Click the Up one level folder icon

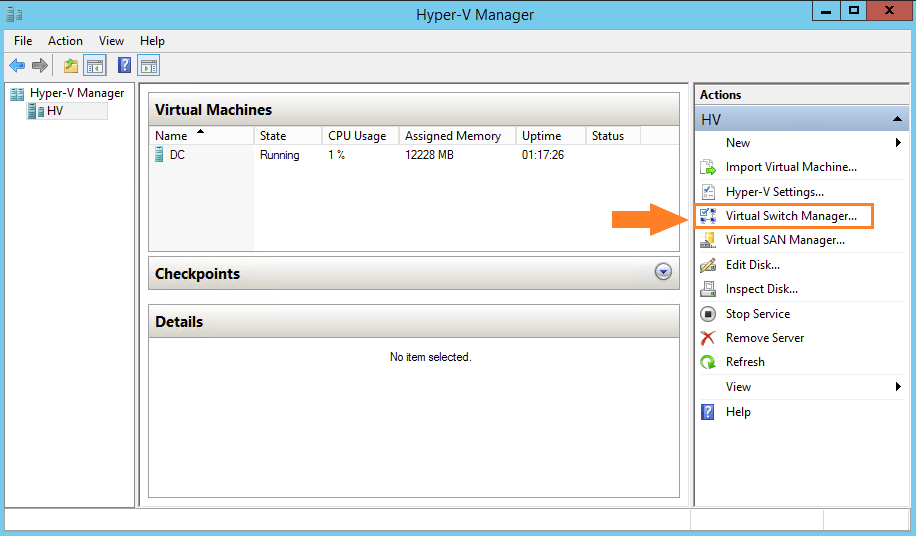coord(71,65)
